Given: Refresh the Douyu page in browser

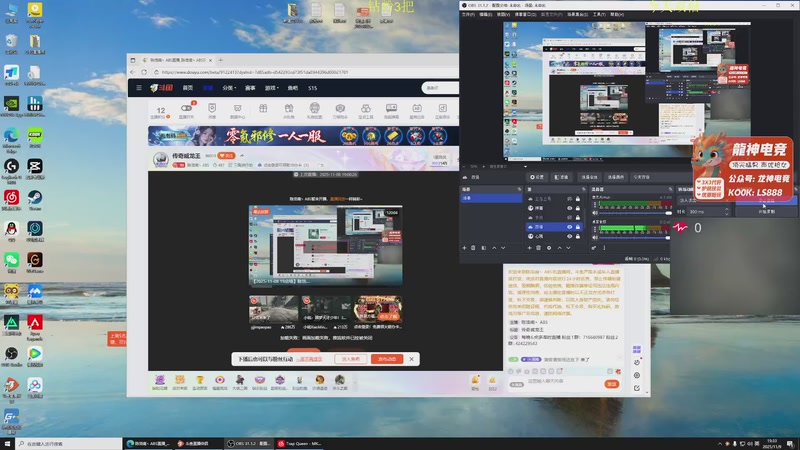Looking at the screenshot, I should (x=144, y=72).
